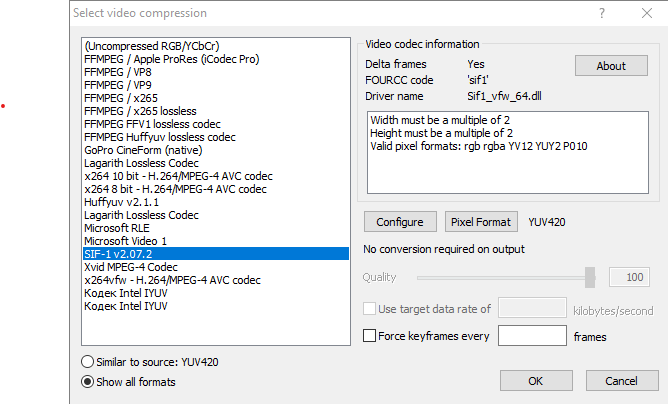
Task: Select Xvid MPEG-4 Codec entry
Action: [x=131, y=267]
